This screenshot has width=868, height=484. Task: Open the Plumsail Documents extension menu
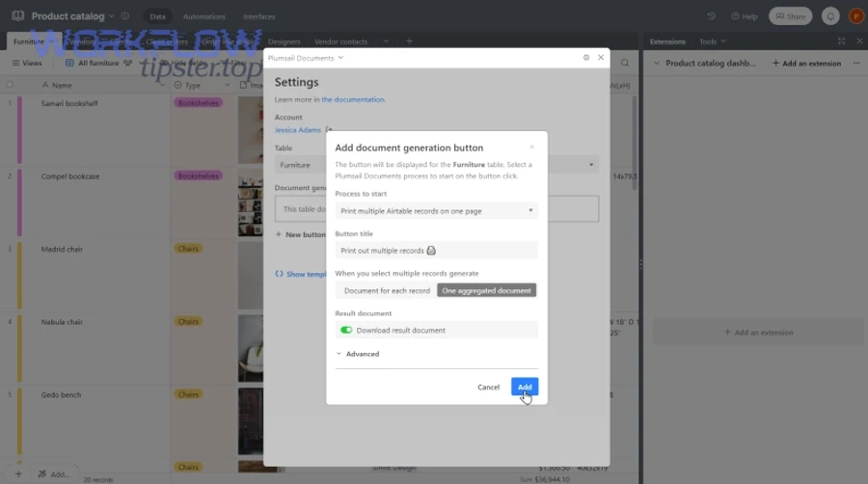pos(306,58)
